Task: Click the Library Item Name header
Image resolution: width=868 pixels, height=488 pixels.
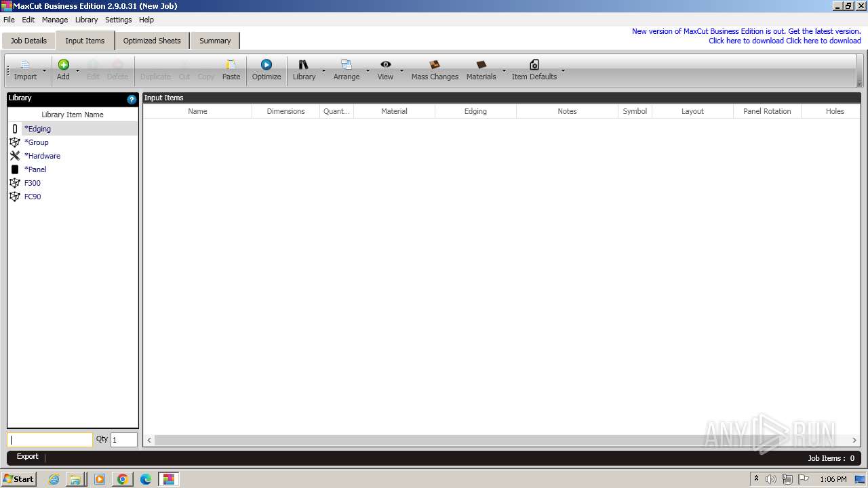Action: pyautogui.click(x=73, y=115)
